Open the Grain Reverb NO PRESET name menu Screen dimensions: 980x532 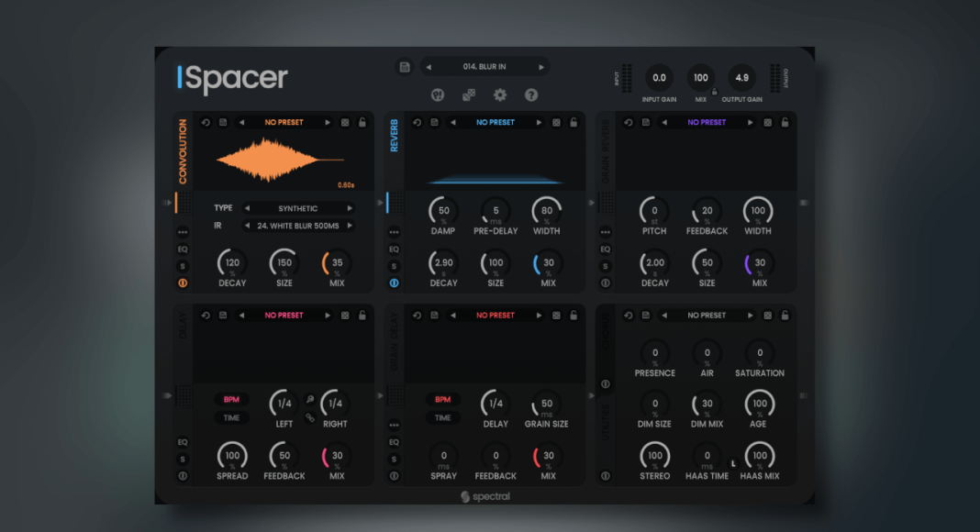coord(707,122)
